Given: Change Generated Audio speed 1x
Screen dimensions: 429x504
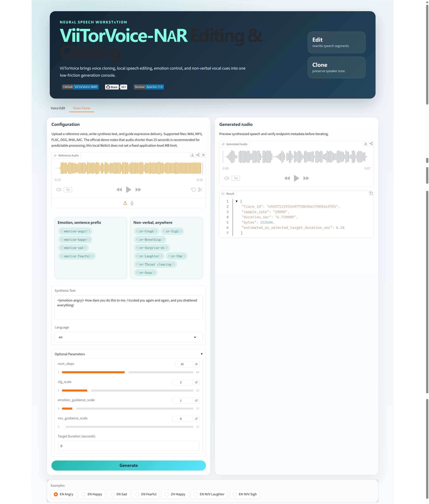Looking at the screenshot, I should [236, 178].
